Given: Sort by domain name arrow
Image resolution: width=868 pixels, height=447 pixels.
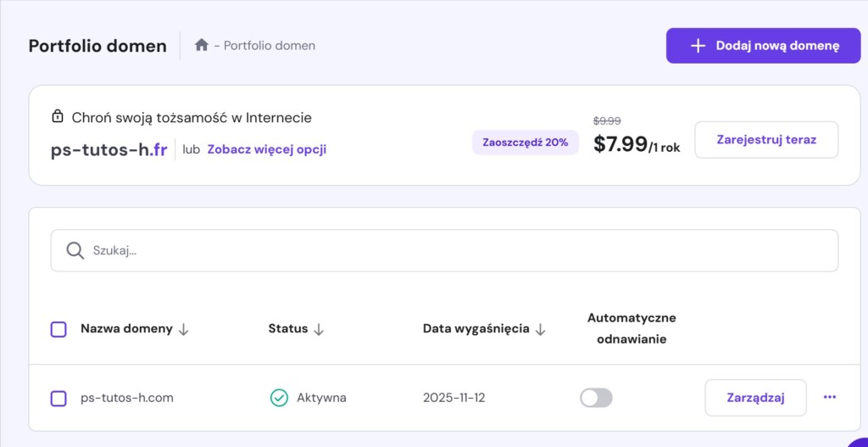Looking at the screenshot, I should point(184,330).
